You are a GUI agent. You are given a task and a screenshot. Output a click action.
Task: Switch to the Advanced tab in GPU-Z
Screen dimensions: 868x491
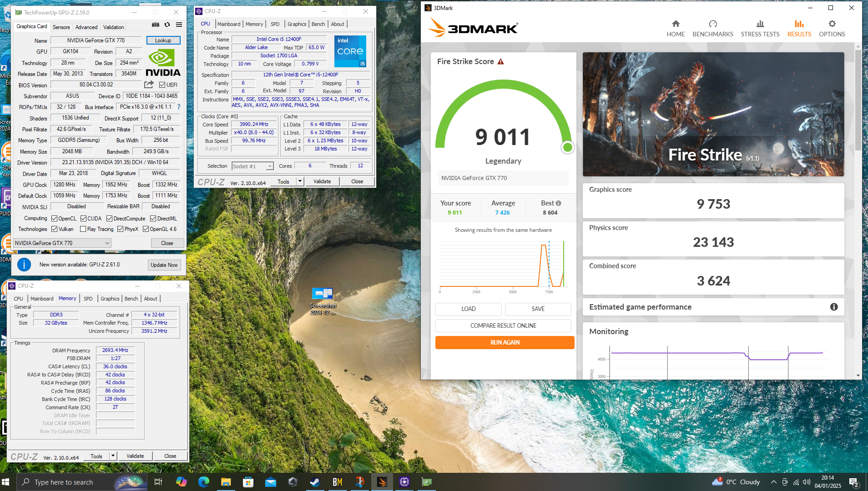coord(86,27)
